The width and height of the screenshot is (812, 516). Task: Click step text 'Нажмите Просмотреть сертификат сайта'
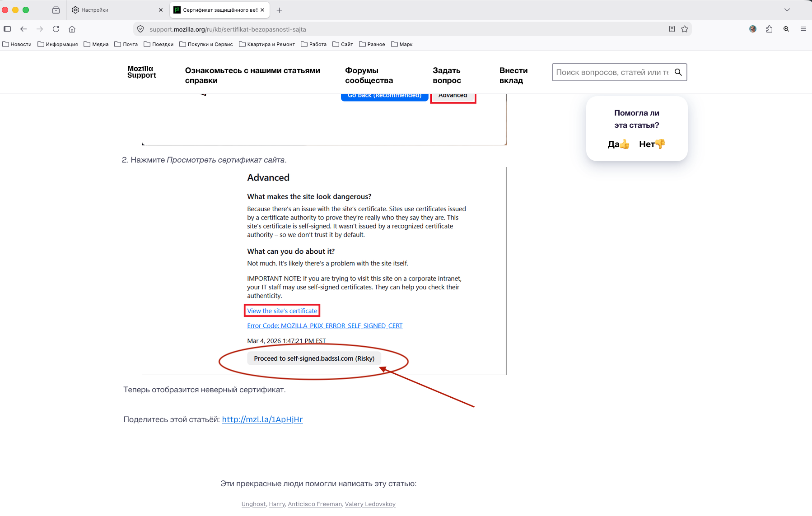pyautogui.click(x=209, y=160)
